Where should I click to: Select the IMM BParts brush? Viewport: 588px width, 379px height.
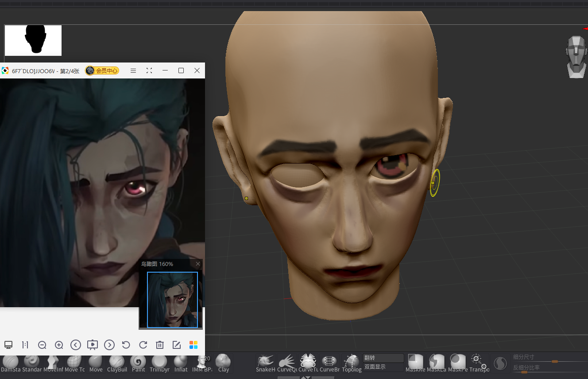pyautogui.click(x=202, y=364)
